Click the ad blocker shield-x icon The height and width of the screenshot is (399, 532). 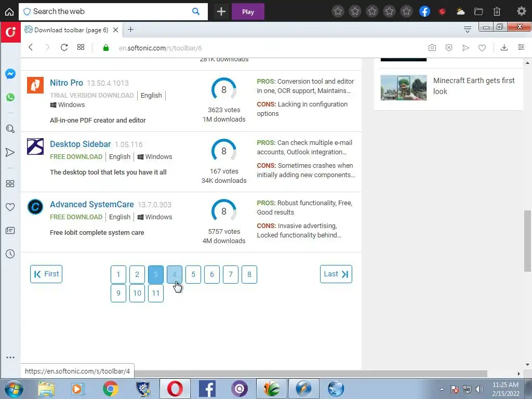449,48
